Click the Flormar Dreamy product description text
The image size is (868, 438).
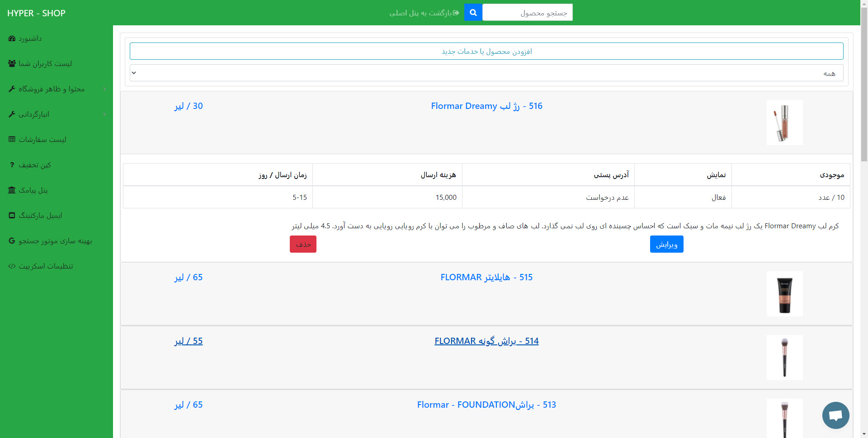565,226
